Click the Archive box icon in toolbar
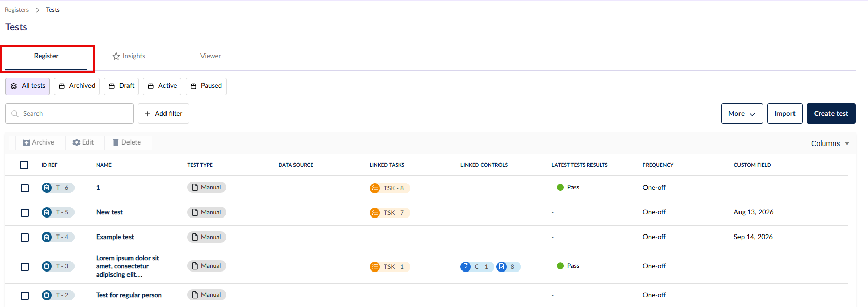This screenshot has height=307, width=868. coord(26,143)
